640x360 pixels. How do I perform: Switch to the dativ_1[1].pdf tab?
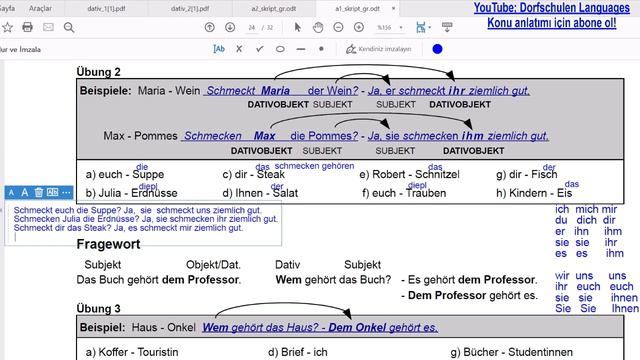click(106, 8)
